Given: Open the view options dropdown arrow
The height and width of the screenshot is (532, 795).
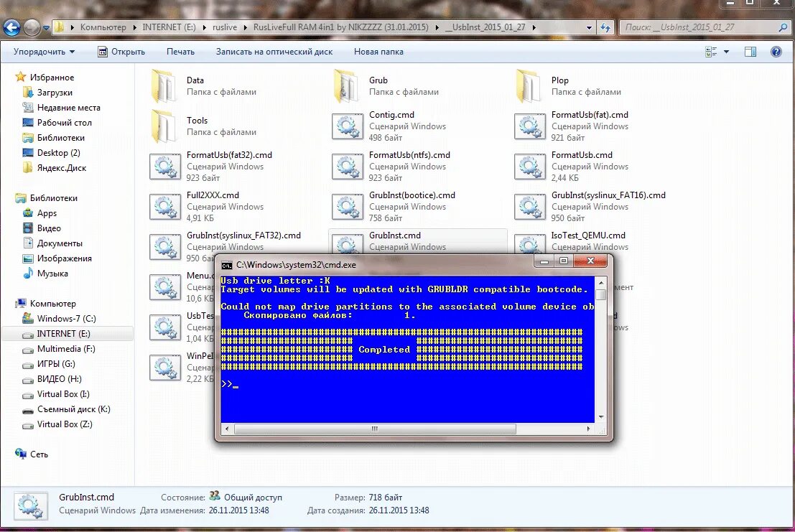Looking at the screenshot, I should tap(726, 52).
